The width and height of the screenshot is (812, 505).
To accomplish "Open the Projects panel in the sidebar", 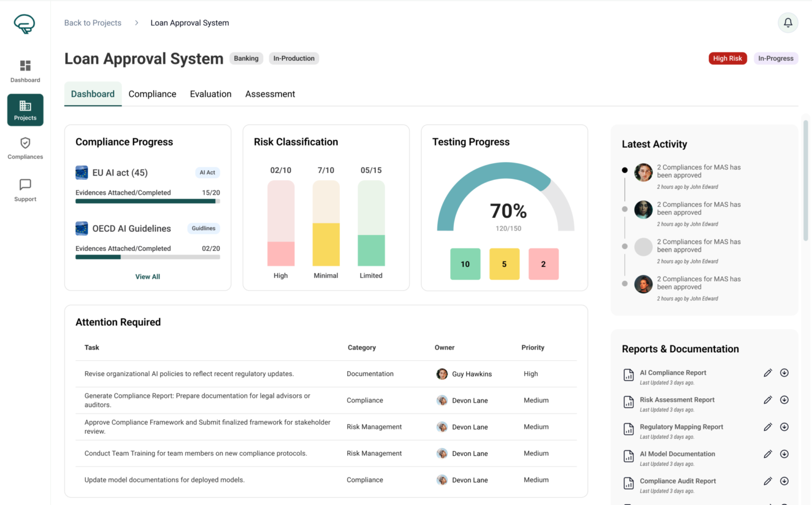I will pyautogui.click(x=25, y=109).
